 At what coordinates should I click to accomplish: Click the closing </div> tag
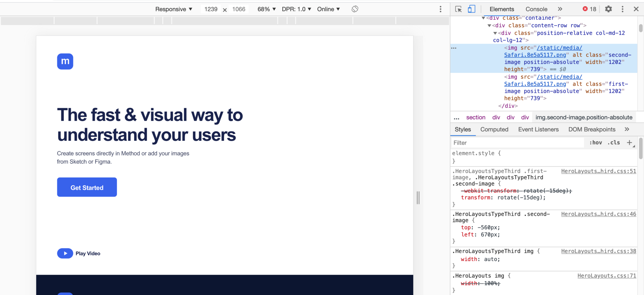click(x=508, y=106)
